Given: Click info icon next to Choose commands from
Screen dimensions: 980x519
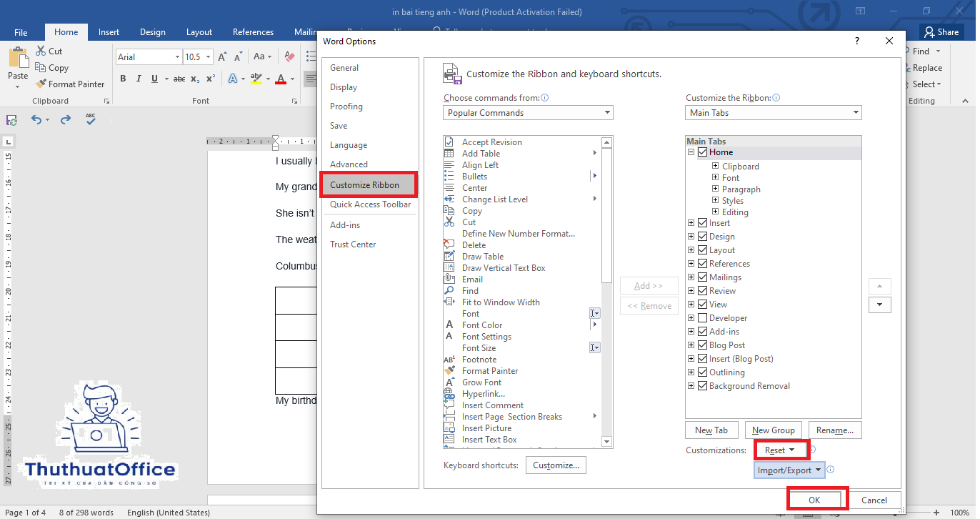Looking at the screenshot, I should click(x=545, y=98).
